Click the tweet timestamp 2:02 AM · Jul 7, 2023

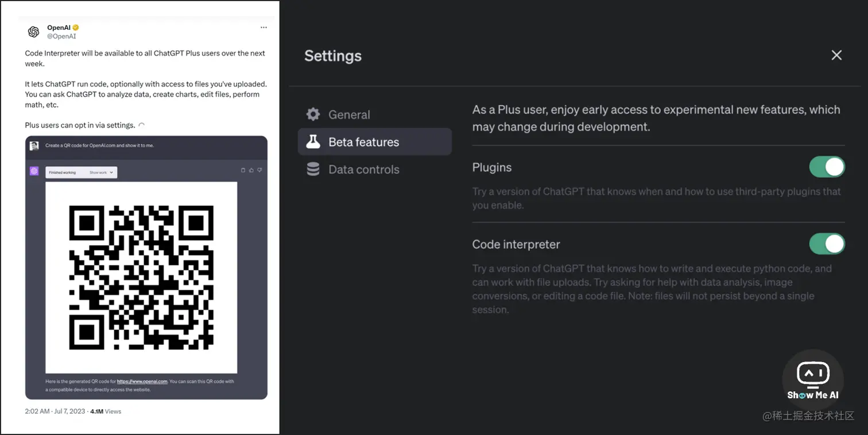point(56,411)
